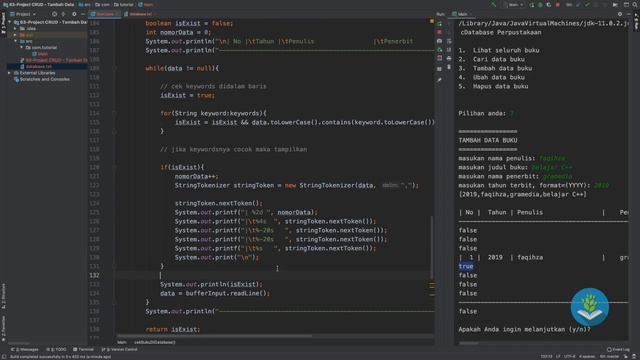Click the highlighted 'true' in console output
This screenshot has height=360, width=640.
pyautogui.click(x=466, y=266)
